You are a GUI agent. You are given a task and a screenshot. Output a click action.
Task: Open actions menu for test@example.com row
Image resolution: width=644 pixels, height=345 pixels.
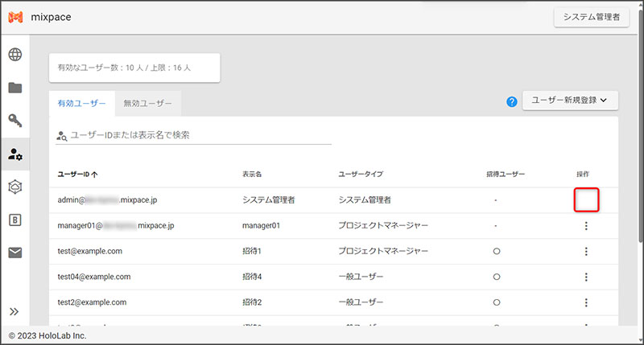click(x=586, y=252)
